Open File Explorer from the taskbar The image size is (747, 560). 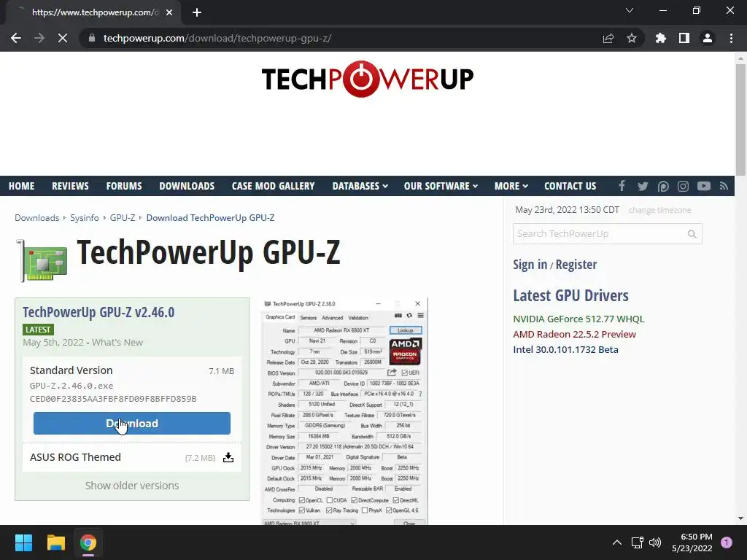[55, 542]
